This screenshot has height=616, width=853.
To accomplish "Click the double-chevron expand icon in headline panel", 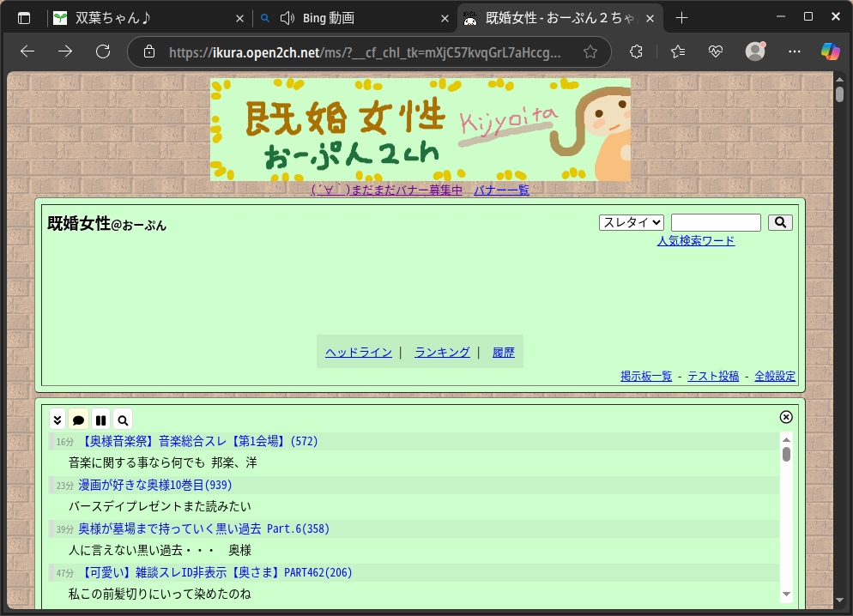I will (57, 420).
